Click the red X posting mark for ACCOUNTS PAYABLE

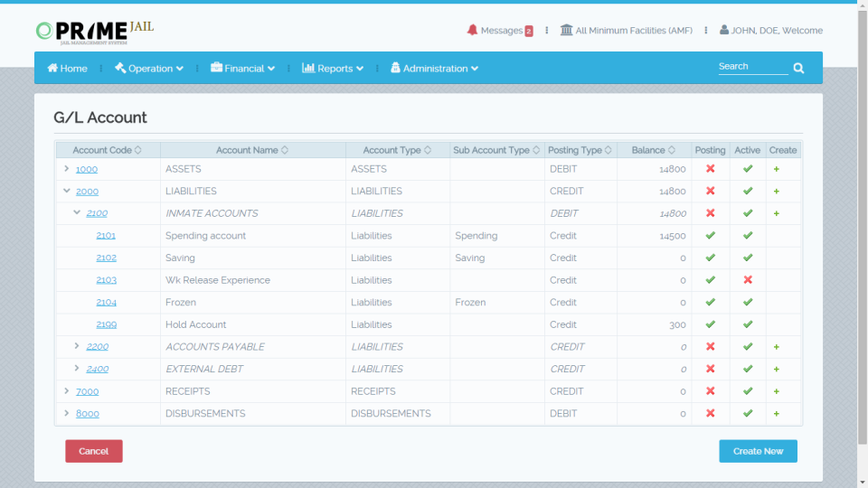coord(711,346)
